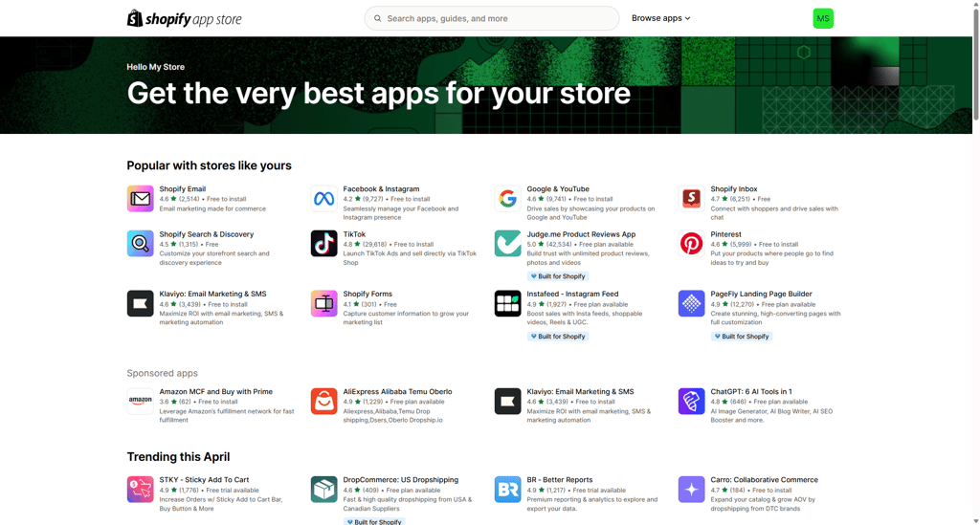980x525 pixels.
Task: Click the Carro star icon
Action: pos(691,490)
